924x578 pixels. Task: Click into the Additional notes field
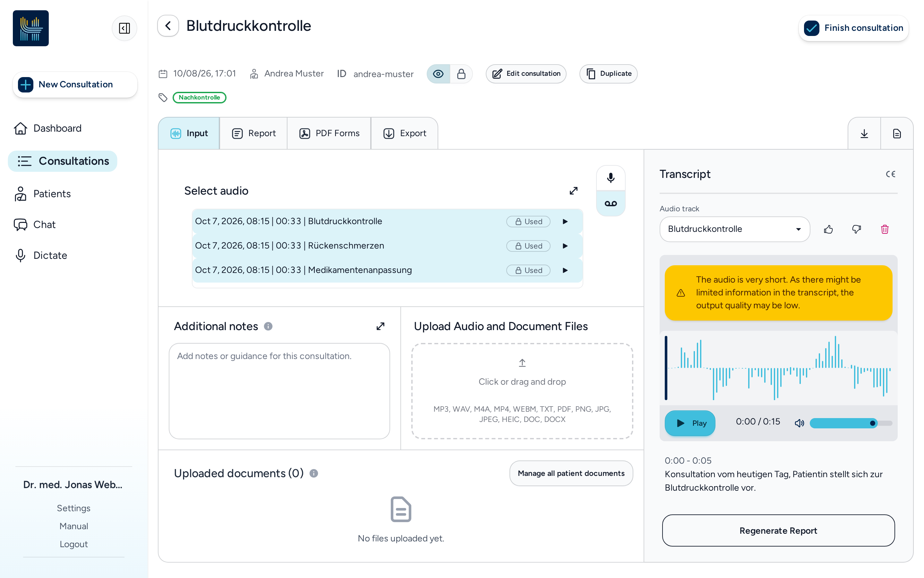coord(279,391)
